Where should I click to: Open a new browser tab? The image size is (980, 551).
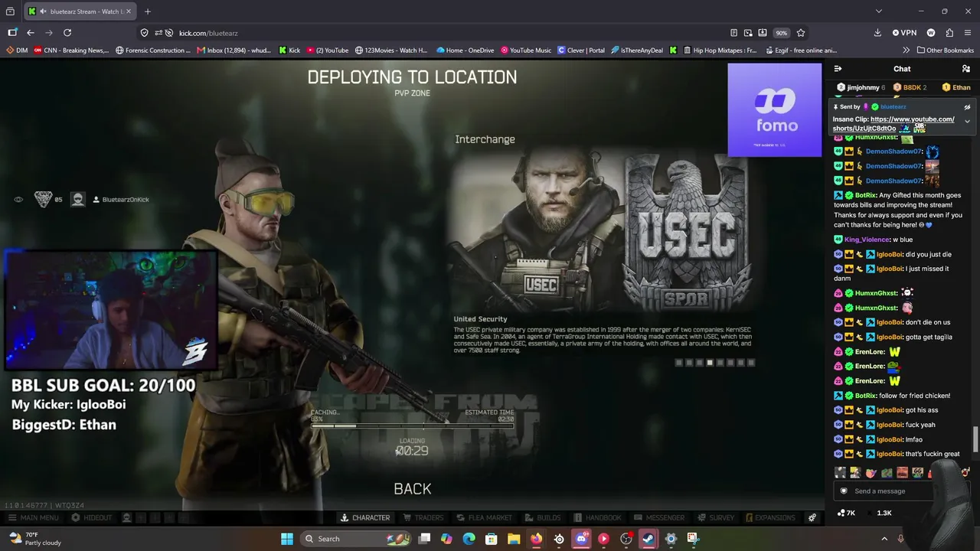(x=148, y=11)
